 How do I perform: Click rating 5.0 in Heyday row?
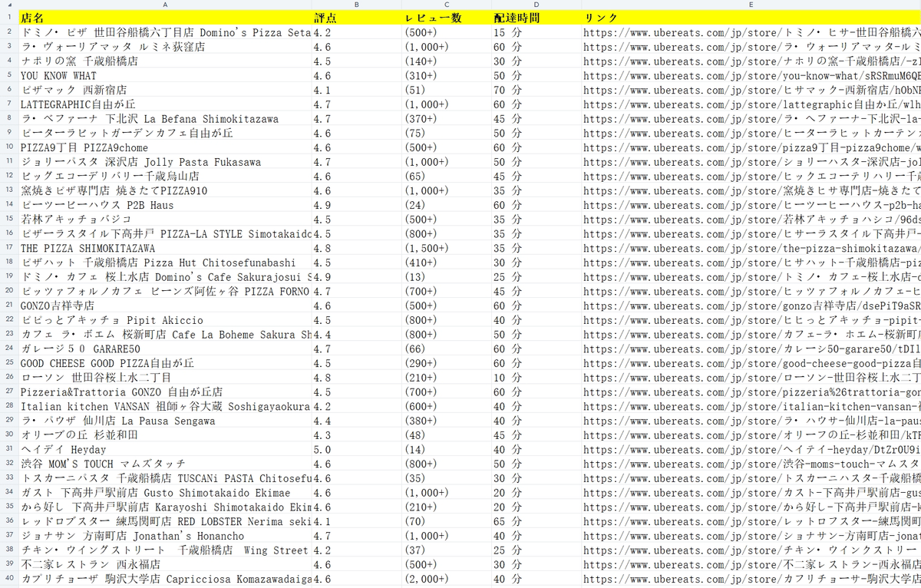click(x=357, y=449)
